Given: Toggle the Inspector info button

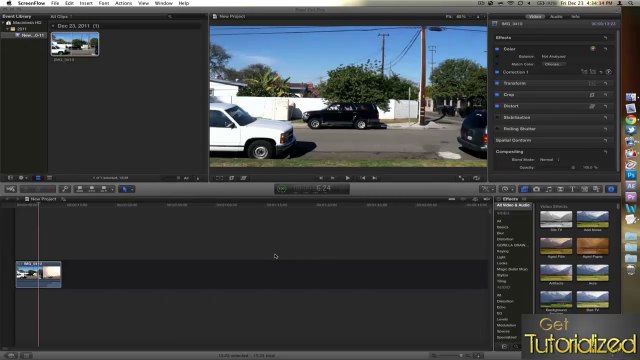Looking at the screenshot, I should pyautogui.click(x=611, y=189).
